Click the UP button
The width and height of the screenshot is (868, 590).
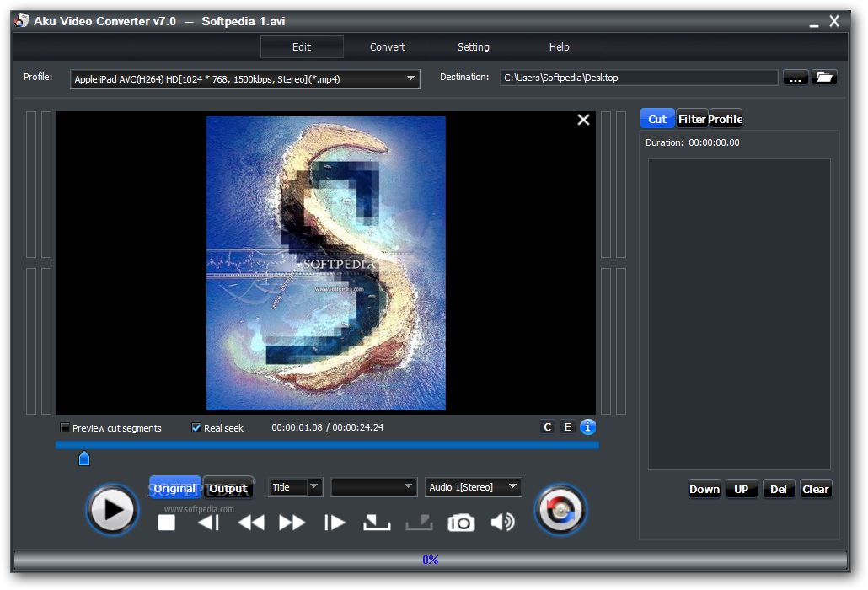[x=742, y=489]
